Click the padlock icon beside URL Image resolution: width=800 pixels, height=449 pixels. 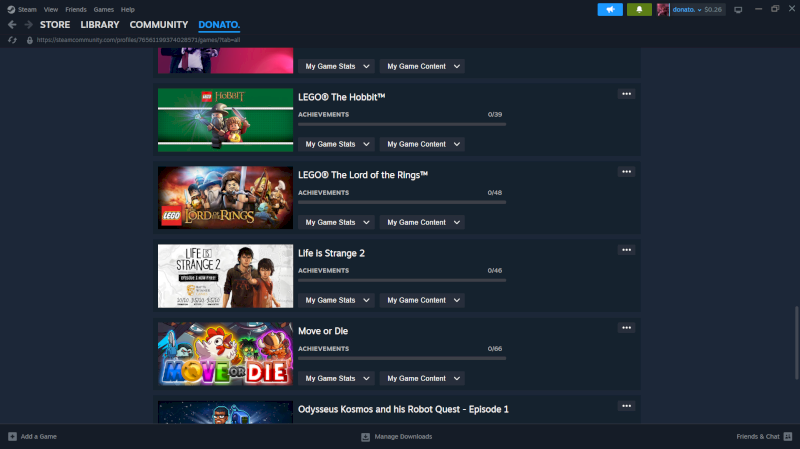(x=30, y=40)
